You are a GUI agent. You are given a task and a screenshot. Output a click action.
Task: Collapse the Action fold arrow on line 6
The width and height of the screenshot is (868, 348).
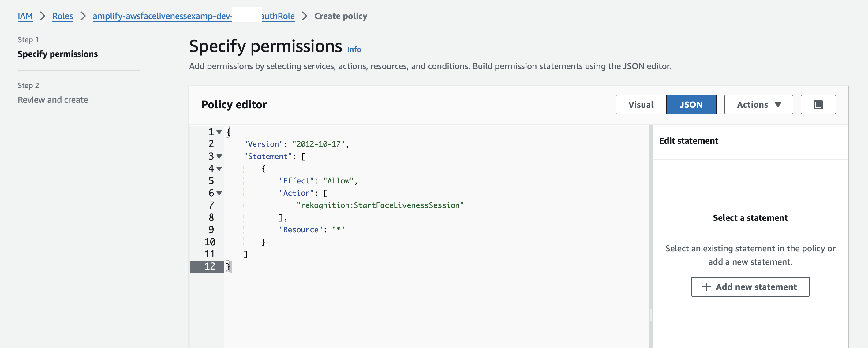pos(219,193)
